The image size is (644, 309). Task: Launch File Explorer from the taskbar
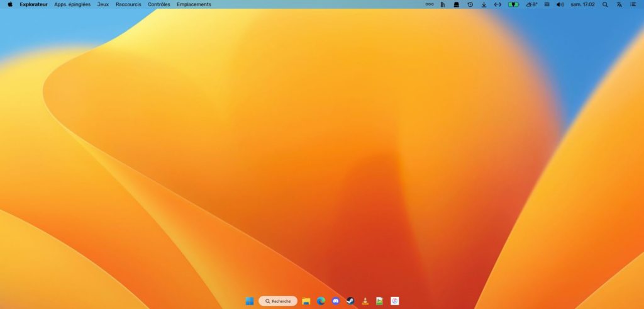tap(306, 301)
